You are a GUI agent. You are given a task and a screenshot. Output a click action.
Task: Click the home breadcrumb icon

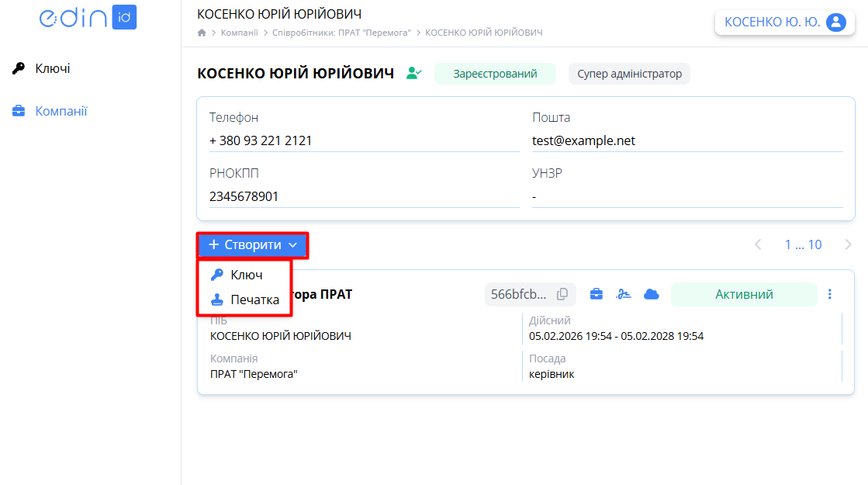point(202,32)
